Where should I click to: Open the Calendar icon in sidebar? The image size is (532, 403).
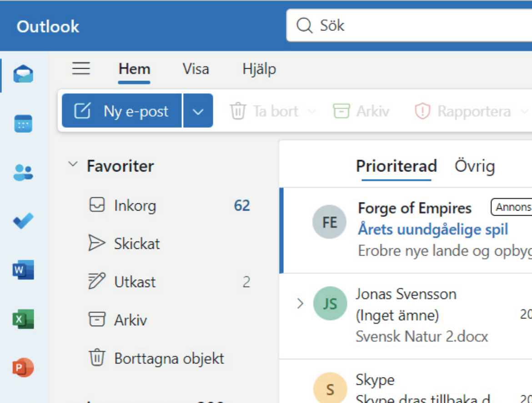point(23,123)
